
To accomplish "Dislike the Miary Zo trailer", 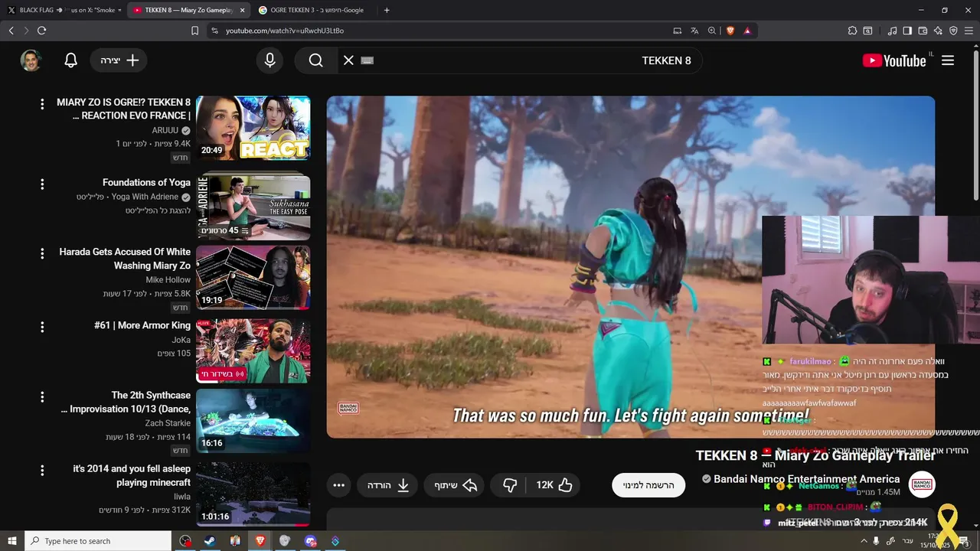I will (510, 485).
